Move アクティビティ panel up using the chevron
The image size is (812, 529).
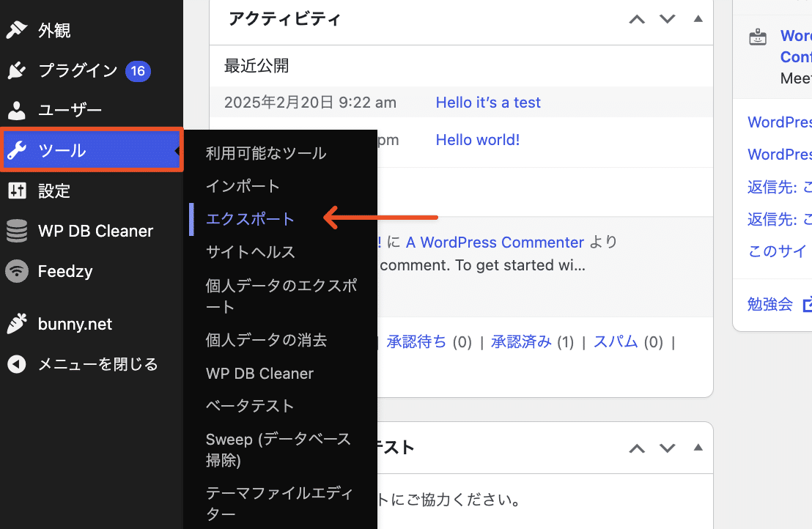coord(636,19)
